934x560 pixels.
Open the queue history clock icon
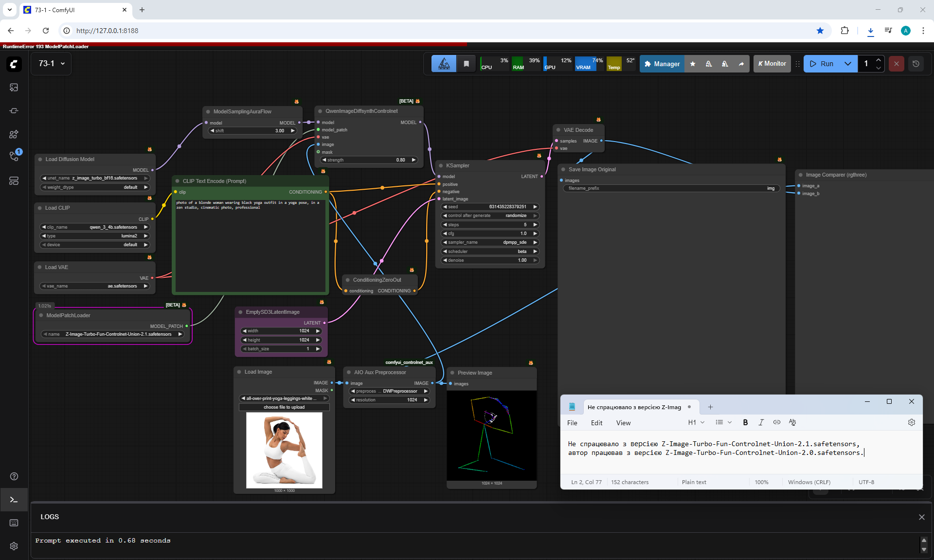pos(916,64)
